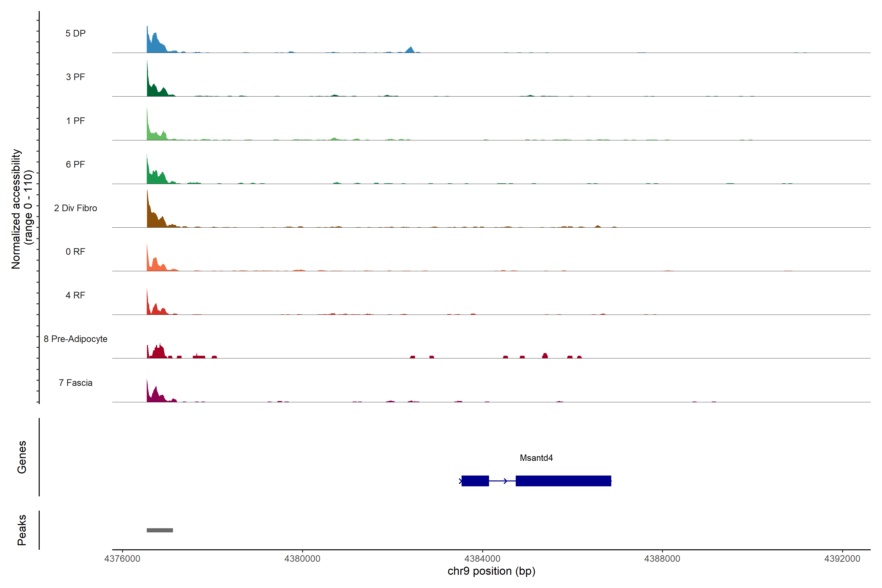The width and height of the screenshot is (882, 588).
Task: Click the 8 Pre-Adipocyte label
Action: point(75,339)
